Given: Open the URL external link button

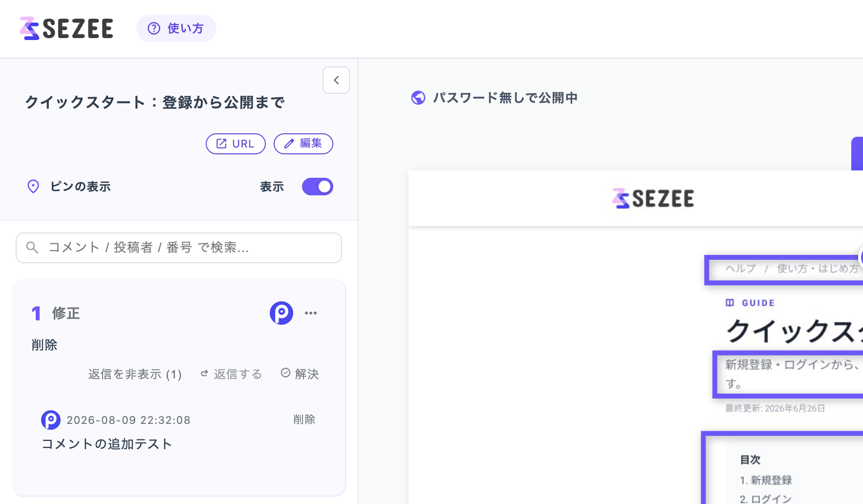Looking at the screenshot, I should click(236, 144).
